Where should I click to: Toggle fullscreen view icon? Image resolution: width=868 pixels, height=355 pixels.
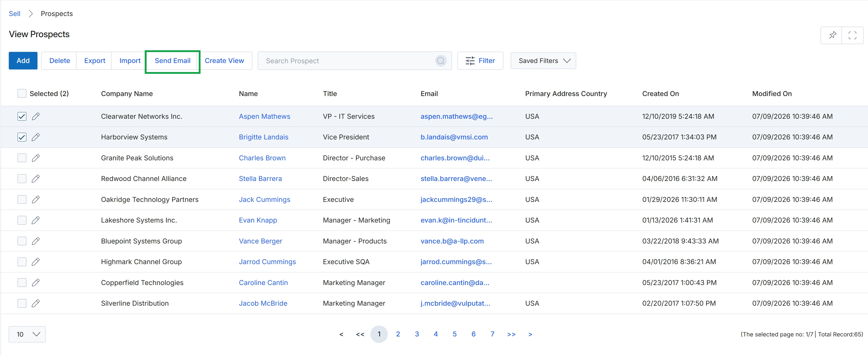852,35
